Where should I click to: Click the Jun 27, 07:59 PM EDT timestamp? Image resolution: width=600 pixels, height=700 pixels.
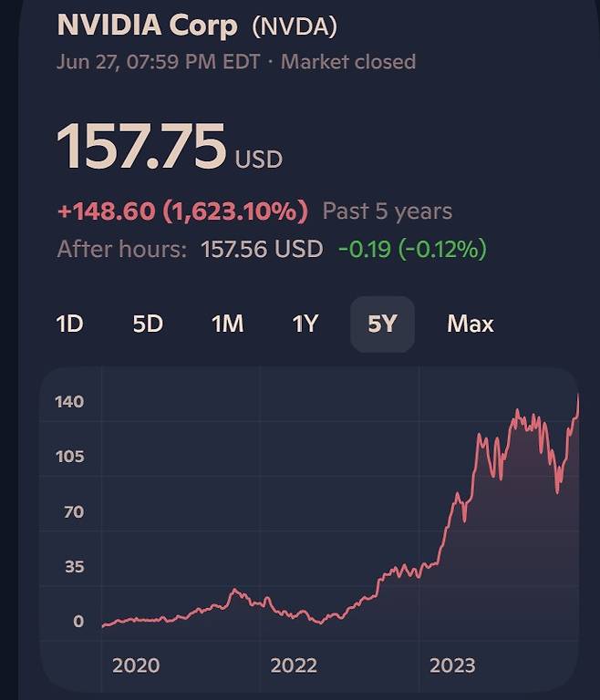pyautogui.click(x=159, y=62)
